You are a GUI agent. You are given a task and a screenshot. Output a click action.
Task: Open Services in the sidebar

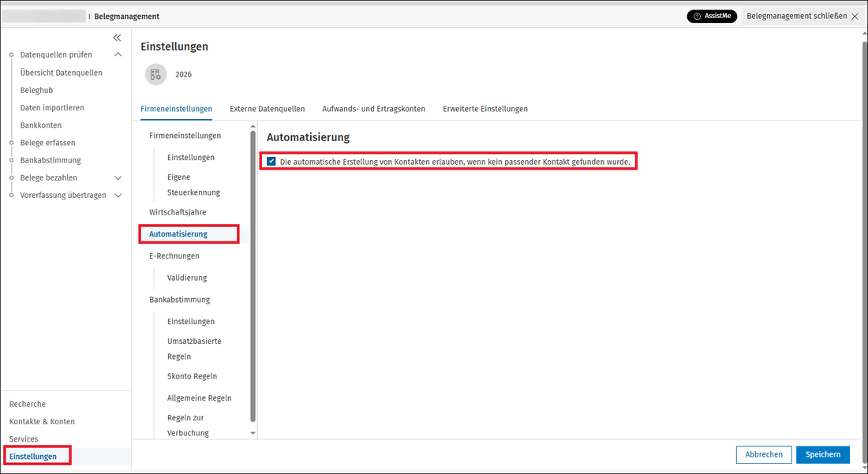pos(24,439)
